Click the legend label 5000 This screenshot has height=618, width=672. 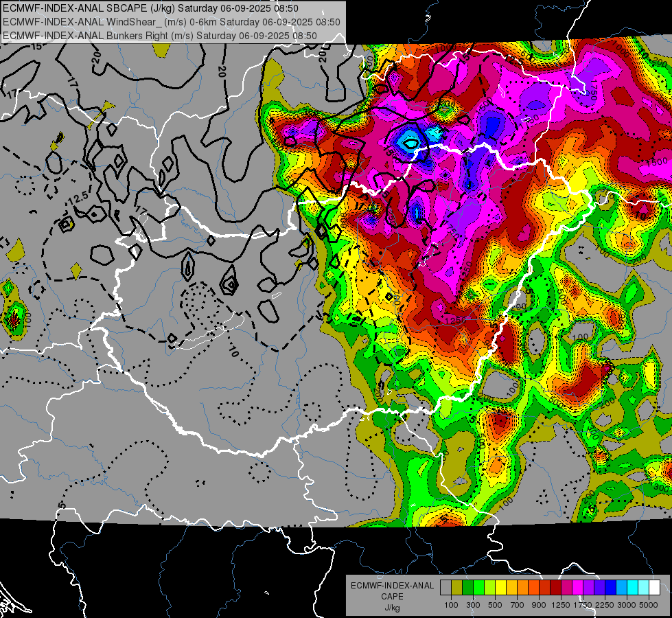(x=649, y=605)
